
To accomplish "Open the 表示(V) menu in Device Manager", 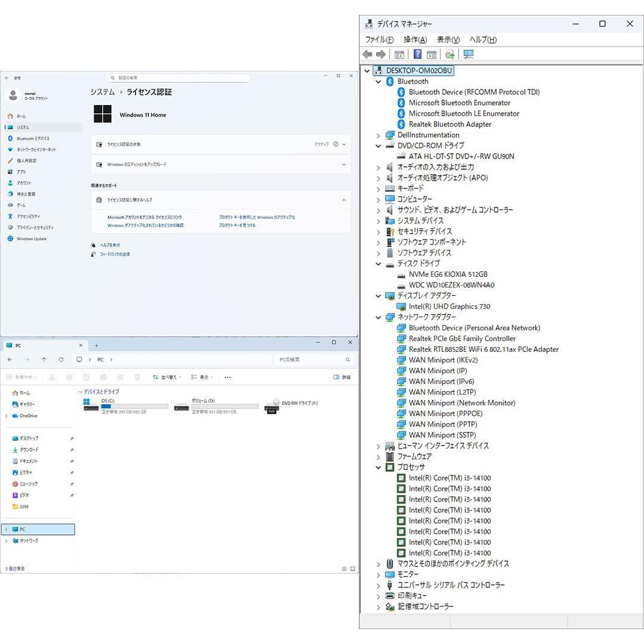I will click(448, 39).
